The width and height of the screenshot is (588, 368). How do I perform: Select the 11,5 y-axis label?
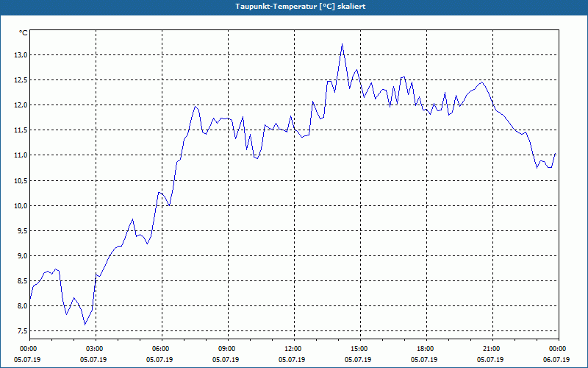click(21, 130)
